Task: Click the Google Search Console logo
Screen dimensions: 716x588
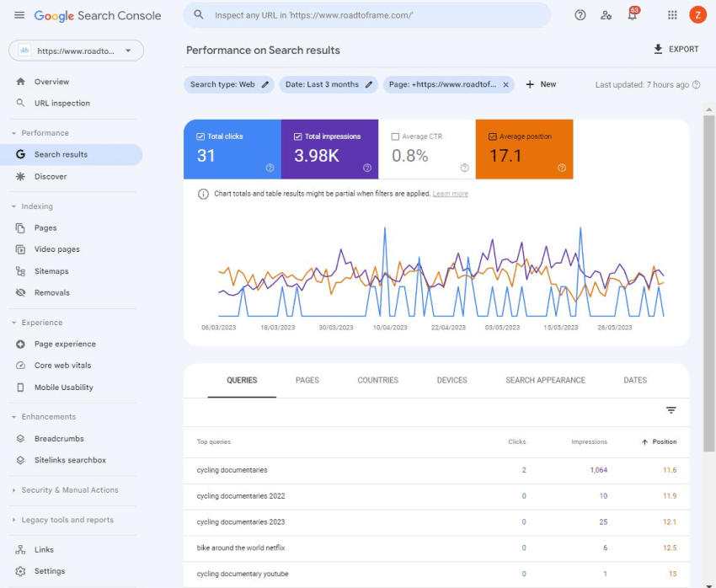Action: [97, 15]
